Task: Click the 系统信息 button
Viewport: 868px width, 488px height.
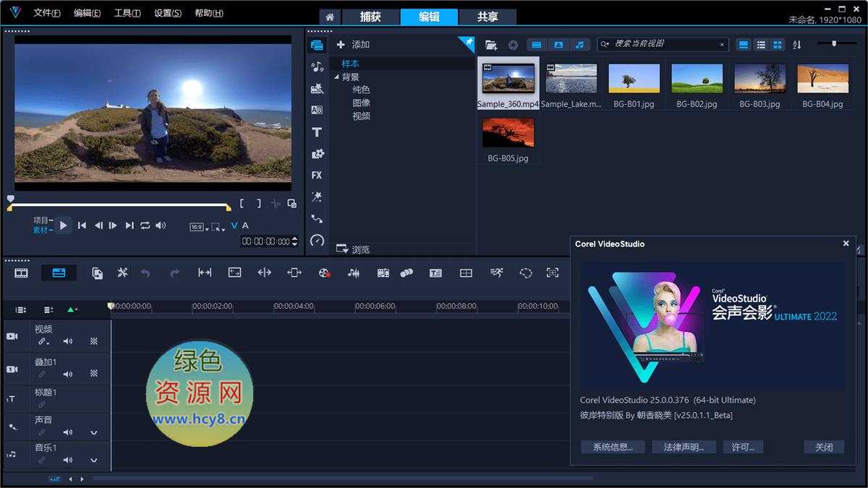Action: 613,448
